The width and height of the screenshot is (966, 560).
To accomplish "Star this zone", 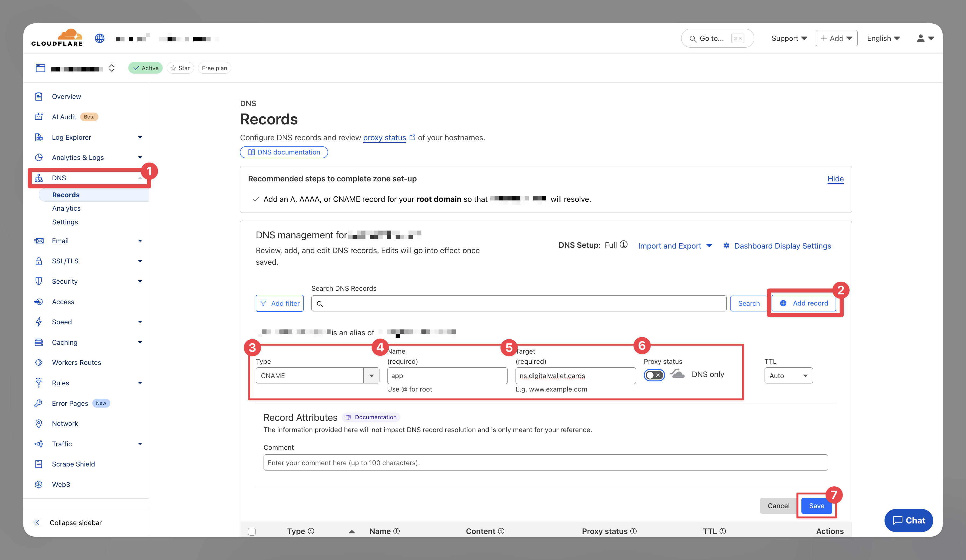I will (180, 68).
